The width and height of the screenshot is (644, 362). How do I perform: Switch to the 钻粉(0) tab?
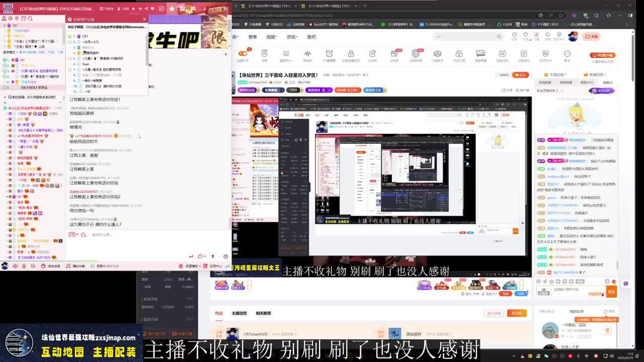(608, 82)
